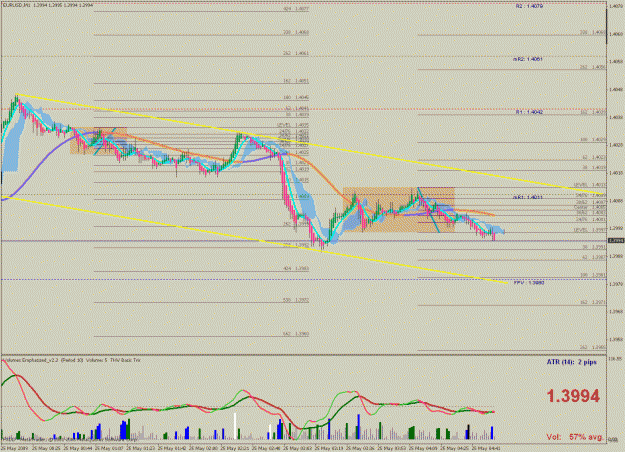The width and height of the screenshot is (625, 452).
Task: Click the 162 1.4051 Fibonacci level label
Action: 296,81
